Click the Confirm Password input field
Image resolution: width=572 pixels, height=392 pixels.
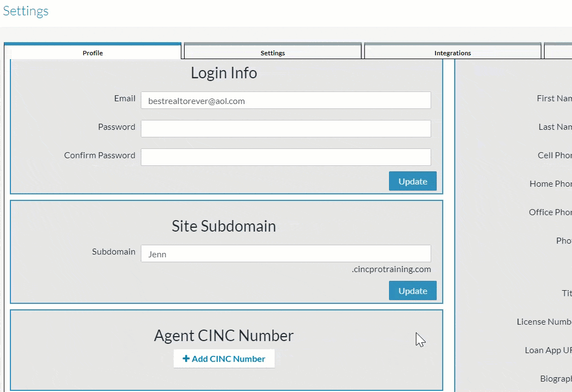285,157
